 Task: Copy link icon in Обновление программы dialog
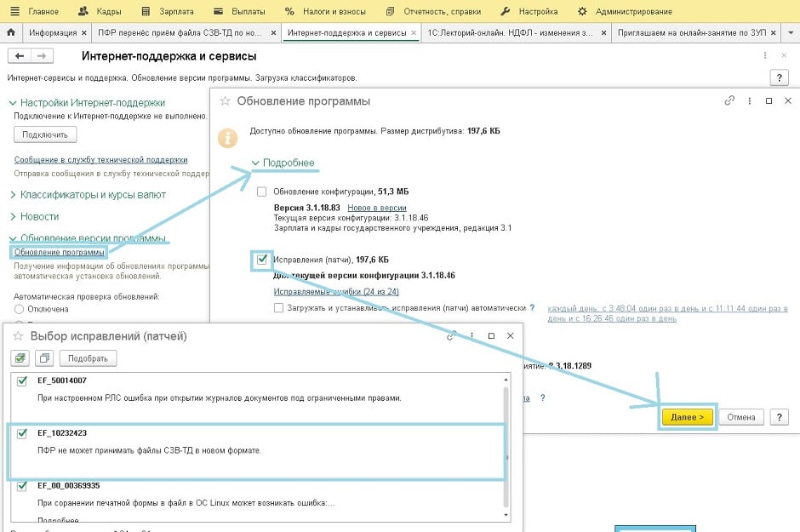tap(729, 100)
